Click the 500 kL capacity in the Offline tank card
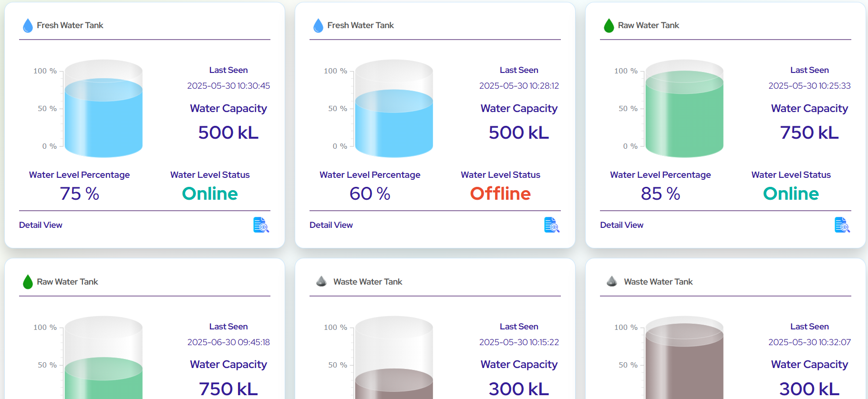The image size is (868, 399). pos(519,133)
